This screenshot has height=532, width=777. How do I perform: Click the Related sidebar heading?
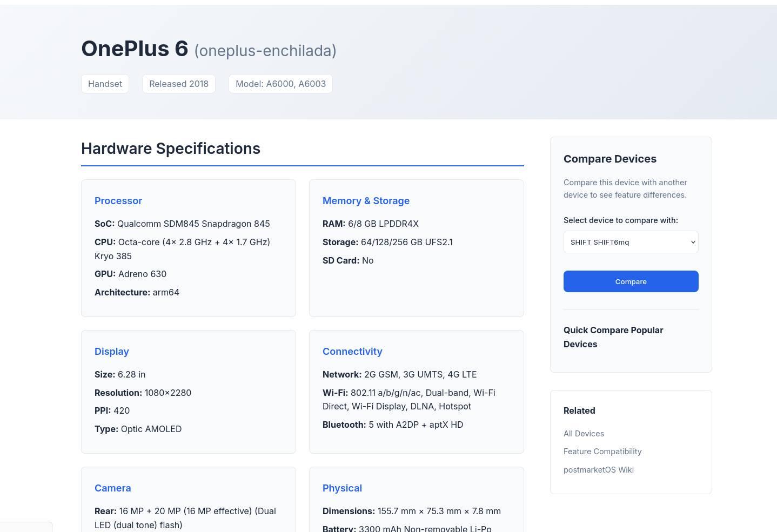[x=579, y=410]
